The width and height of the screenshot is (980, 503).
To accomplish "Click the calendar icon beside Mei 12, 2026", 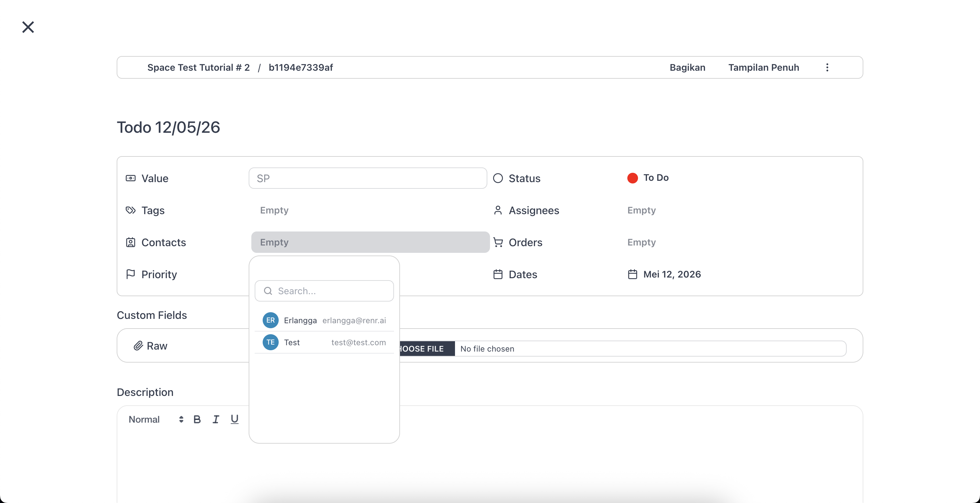I will point(632,274).
